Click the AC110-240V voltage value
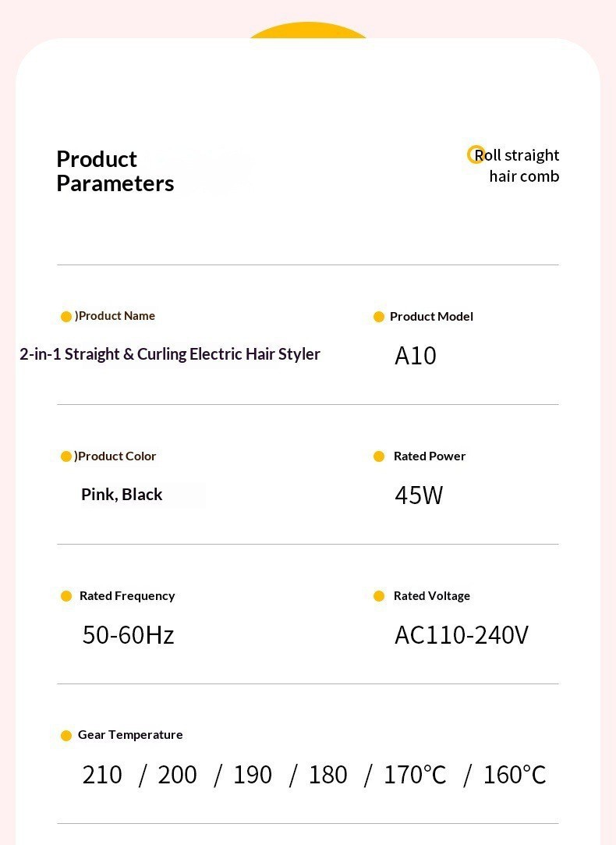This screenshot has width=616, height=845. [x=462, y=635]
